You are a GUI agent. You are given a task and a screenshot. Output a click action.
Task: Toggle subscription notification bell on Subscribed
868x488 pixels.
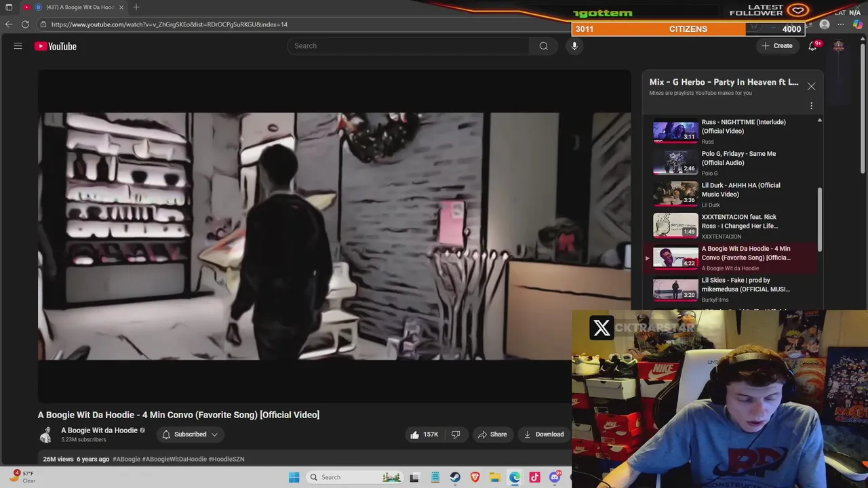166,434
